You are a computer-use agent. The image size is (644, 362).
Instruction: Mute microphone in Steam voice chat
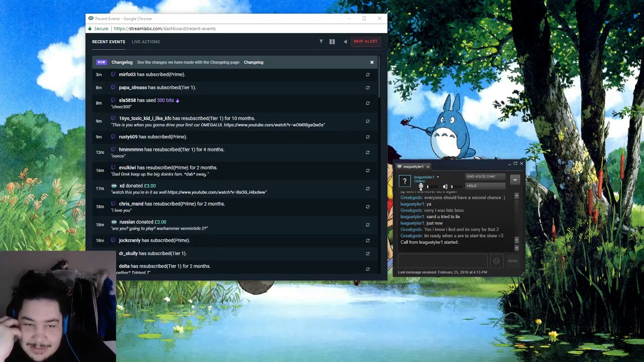click(x=421, y=187)
